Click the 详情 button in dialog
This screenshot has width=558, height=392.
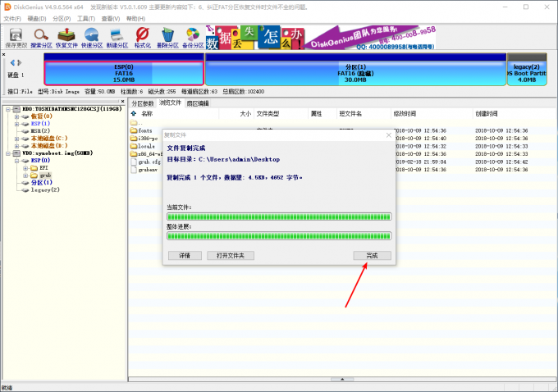tap(184, 256)
